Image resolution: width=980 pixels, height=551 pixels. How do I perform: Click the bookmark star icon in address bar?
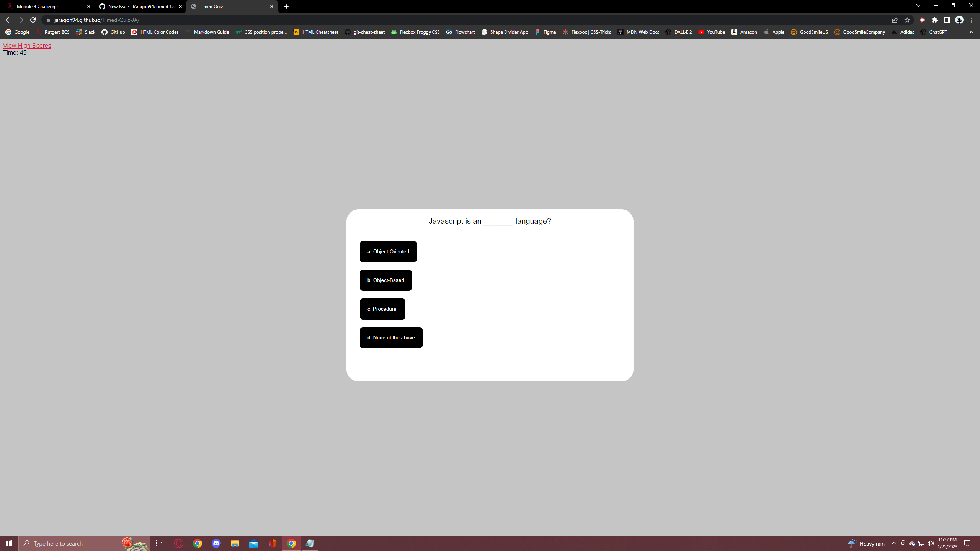[x=907, y=20]
